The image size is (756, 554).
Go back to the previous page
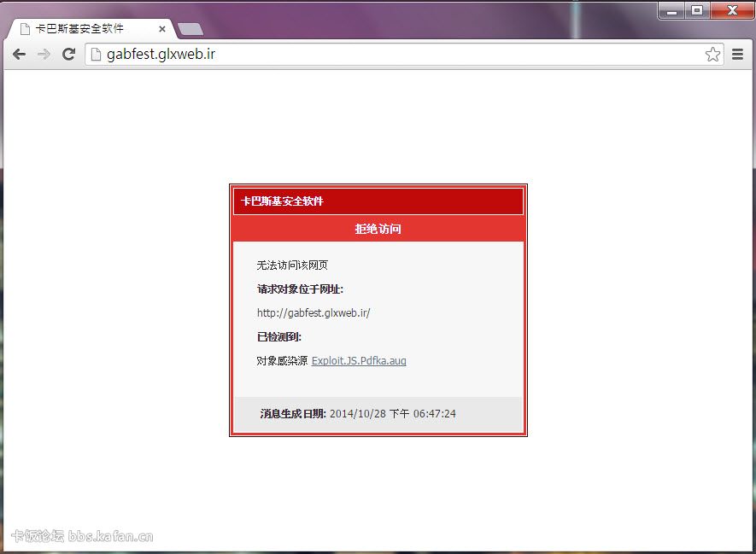(20, 54)
